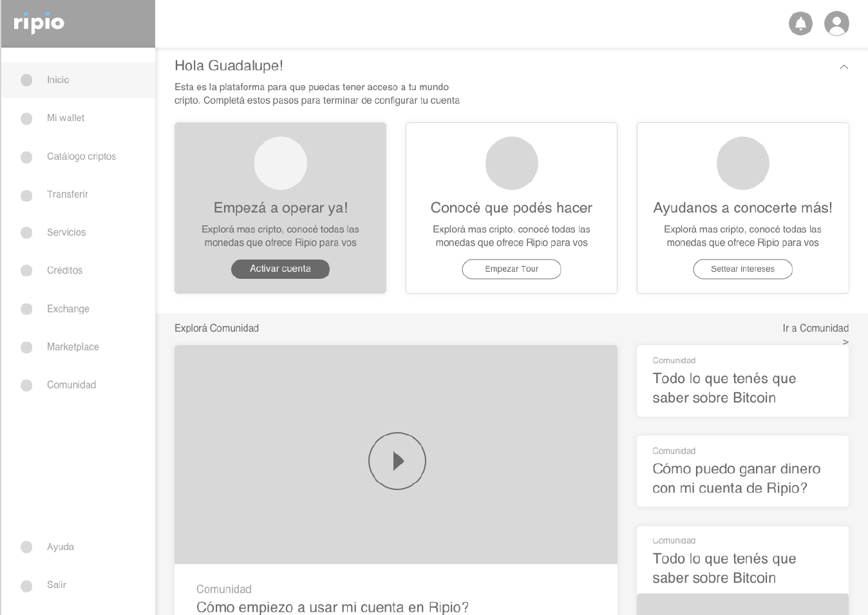
Task: Click the circle icon in 'Empezá a operar ya!' card
Action: 281,163
